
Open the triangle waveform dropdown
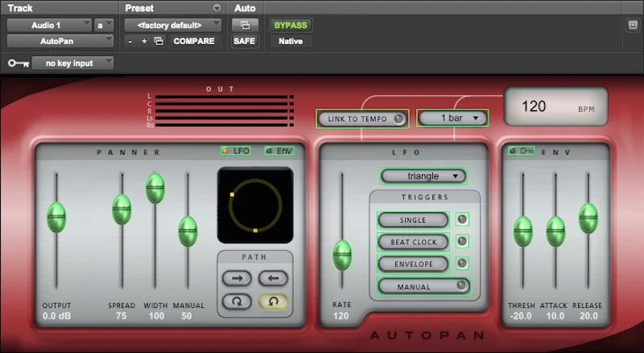pos(423,176)
